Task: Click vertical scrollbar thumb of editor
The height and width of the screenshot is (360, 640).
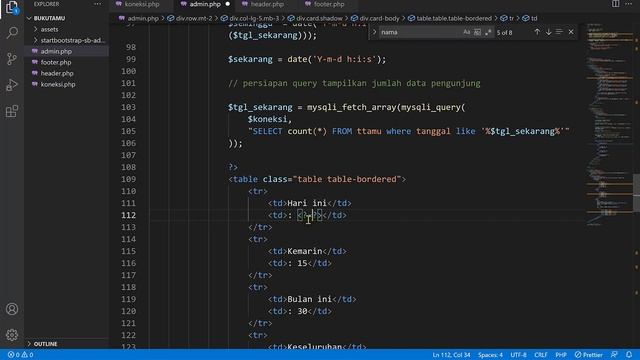Action: pyautogui.click(x=636, y=193)
